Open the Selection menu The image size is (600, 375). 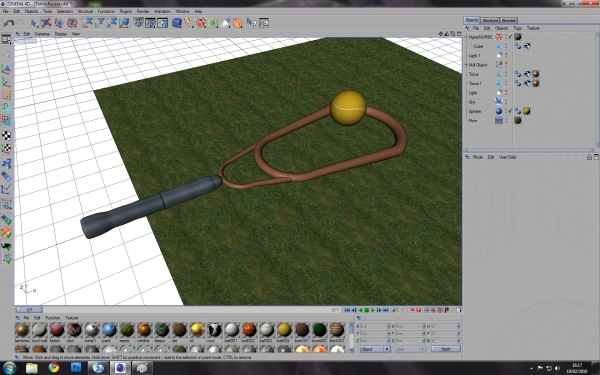[x=65, y=11]
